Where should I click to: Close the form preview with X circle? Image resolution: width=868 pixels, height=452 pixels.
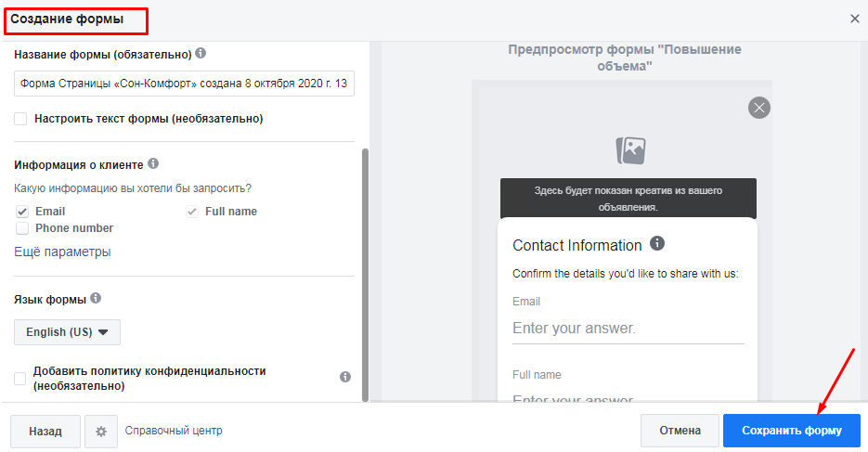759,108
